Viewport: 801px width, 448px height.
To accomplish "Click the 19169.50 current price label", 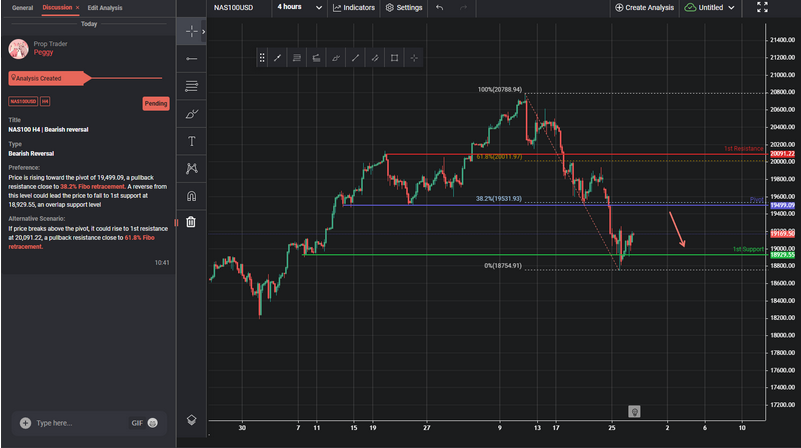I will click(782, 233).
